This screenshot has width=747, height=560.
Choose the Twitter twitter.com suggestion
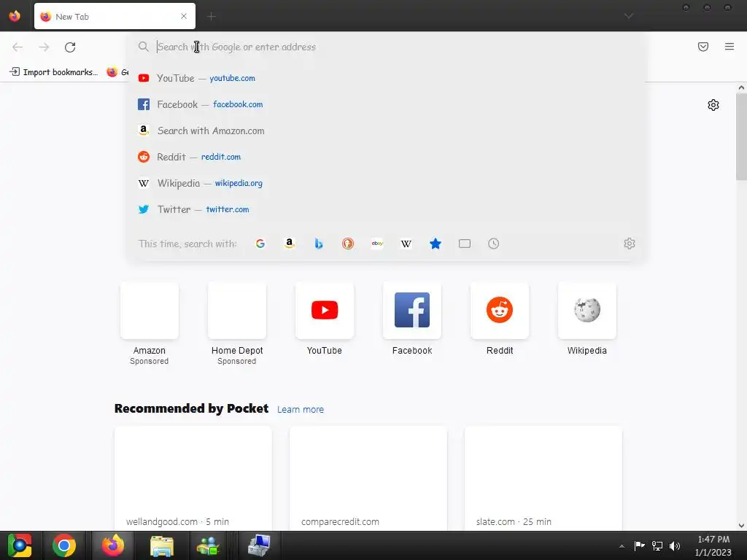[387, 209]
